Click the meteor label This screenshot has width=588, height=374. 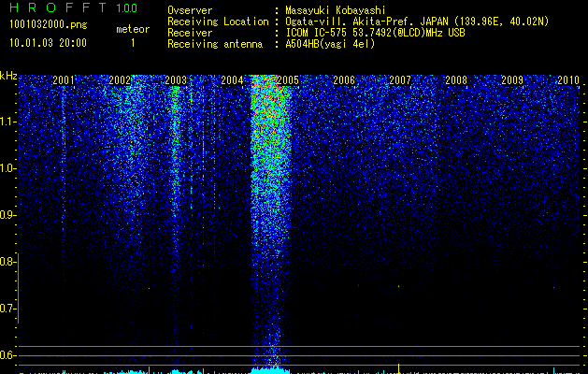point(133,29)
